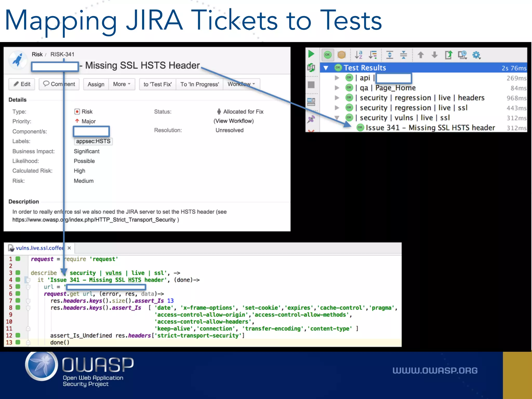Toggle the Show Ignored tests filter
532x399 pixels.
pyautogui.click(x=342, y=55)
